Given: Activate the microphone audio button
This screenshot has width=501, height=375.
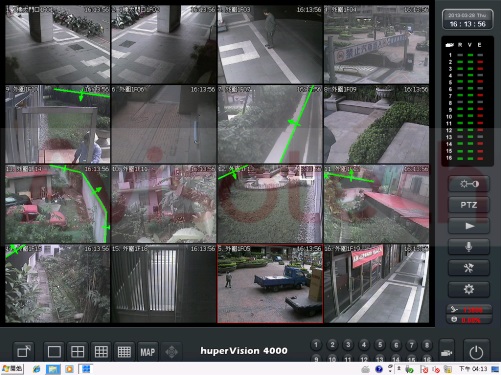Looking at the screenshot, I should pyautogui.click(x=469, y=247).
